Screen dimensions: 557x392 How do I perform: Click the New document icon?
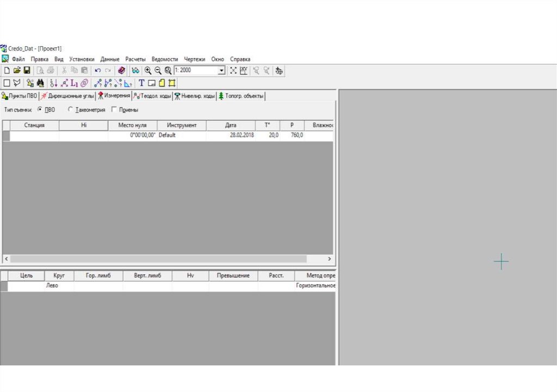[7, 71]
